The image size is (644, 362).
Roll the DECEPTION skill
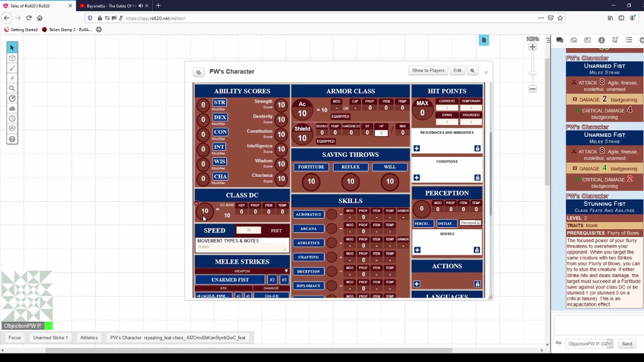(308, 271)
